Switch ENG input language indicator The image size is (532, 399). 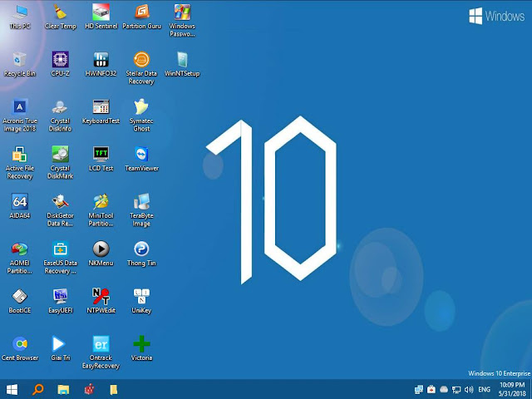pyautogui.click(x=484, y=390)
